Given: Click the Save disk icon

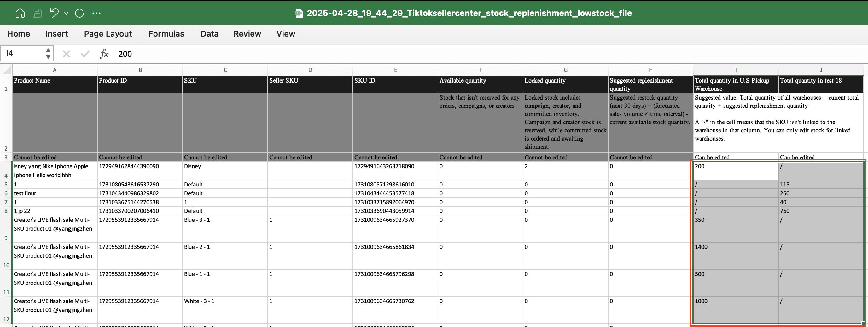Looking at the screenshot, I should (37, 13).
